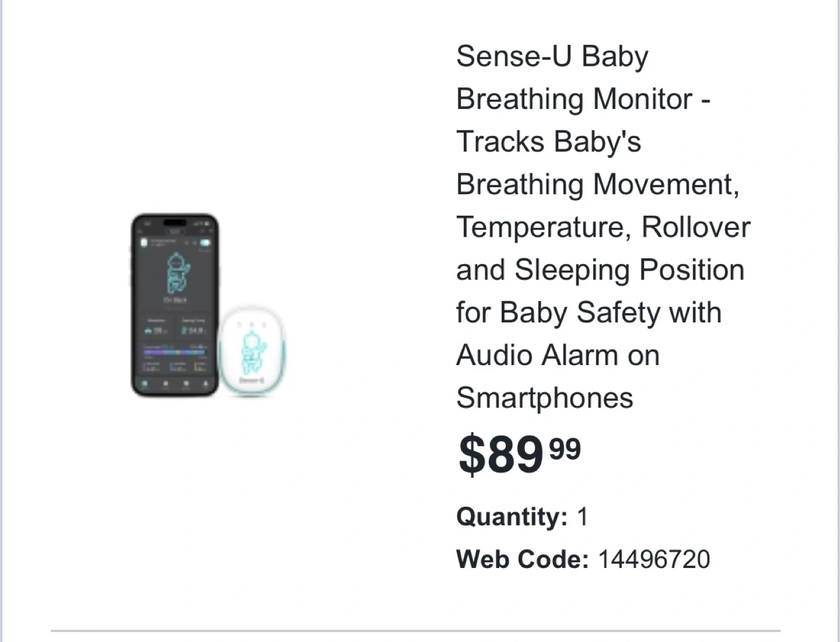Click the multicolor sleep bar on phone screen
This screenshot has height=642, width=840.
click(175, 351)
